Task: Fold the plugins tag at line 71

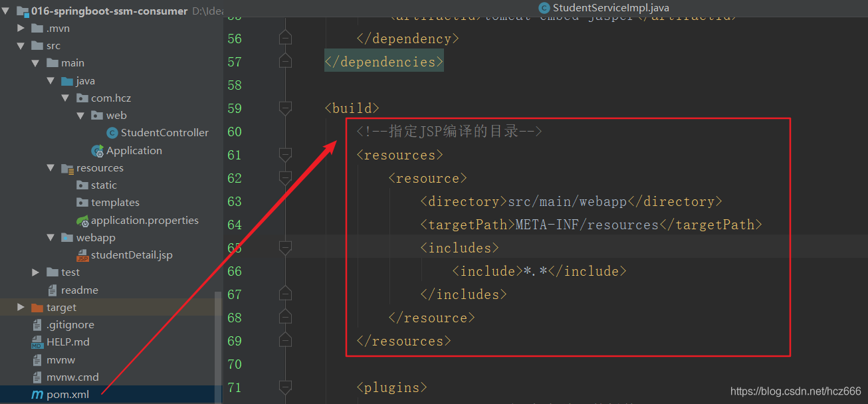Action: 285,387
